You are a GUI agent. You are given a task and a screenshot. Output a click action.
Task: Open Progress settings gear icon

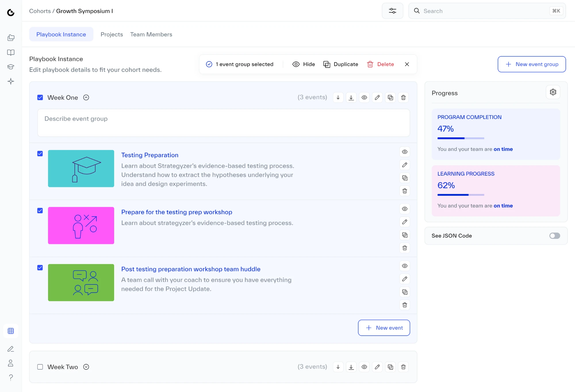(x=553, y=92)
